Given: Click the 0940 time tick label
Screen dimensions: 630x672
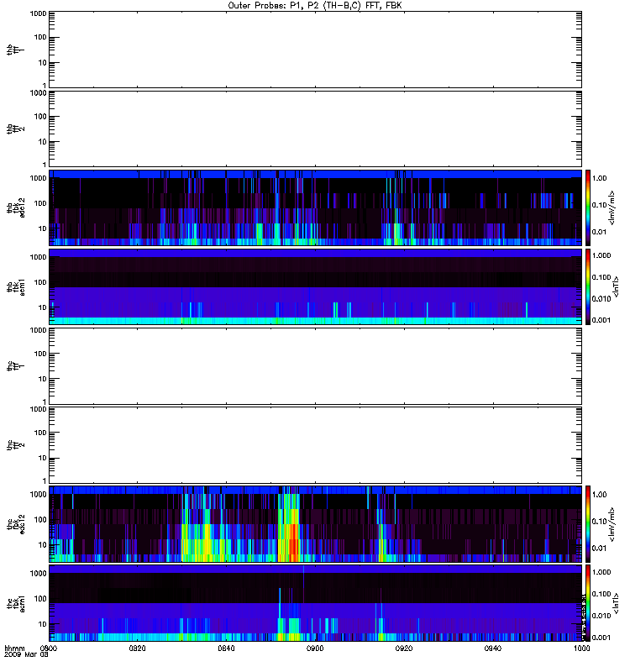Looking at the screenshot, I should tap(493, 648).
